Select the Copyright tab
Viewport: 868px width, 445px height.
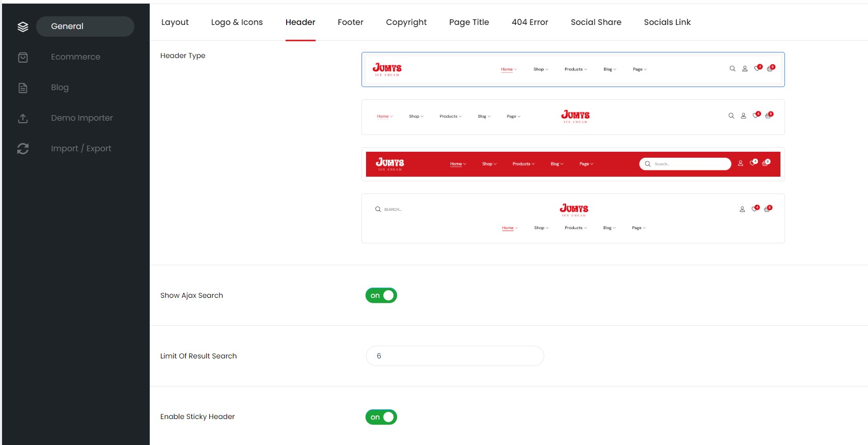point(406,22)
